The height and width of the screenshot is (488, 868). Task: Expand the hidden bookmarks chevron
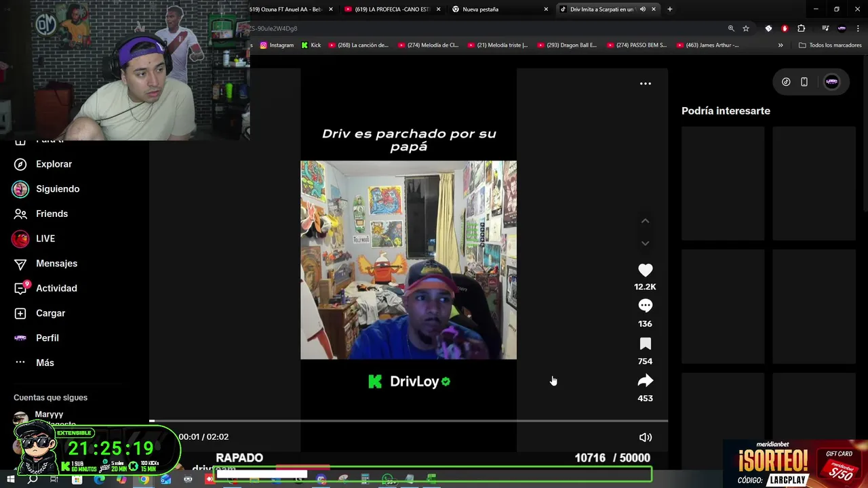click(x=781, y=45)
